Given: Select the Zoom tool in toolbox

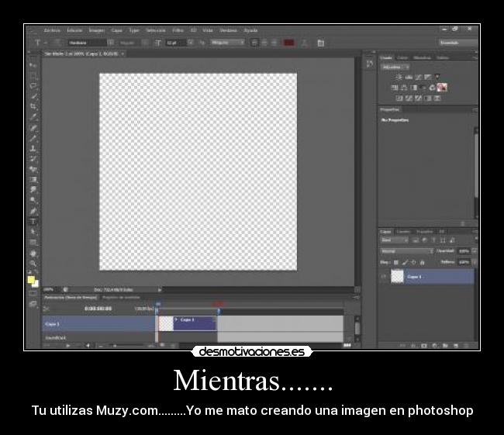Looking at the screenshot, I should pyautogui.click(x=33, y=264).
